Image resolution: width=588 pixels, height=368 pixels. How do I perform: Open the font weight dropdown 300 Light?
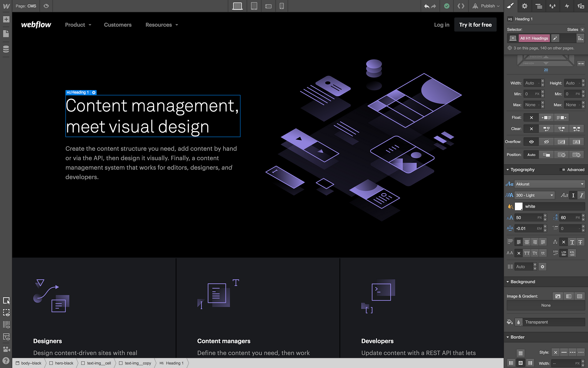534,195
